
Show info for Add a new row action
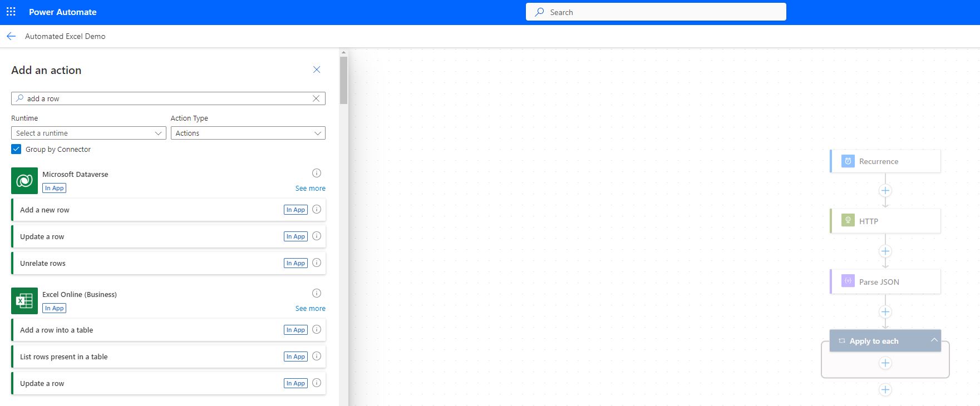[x=317, y=209]
